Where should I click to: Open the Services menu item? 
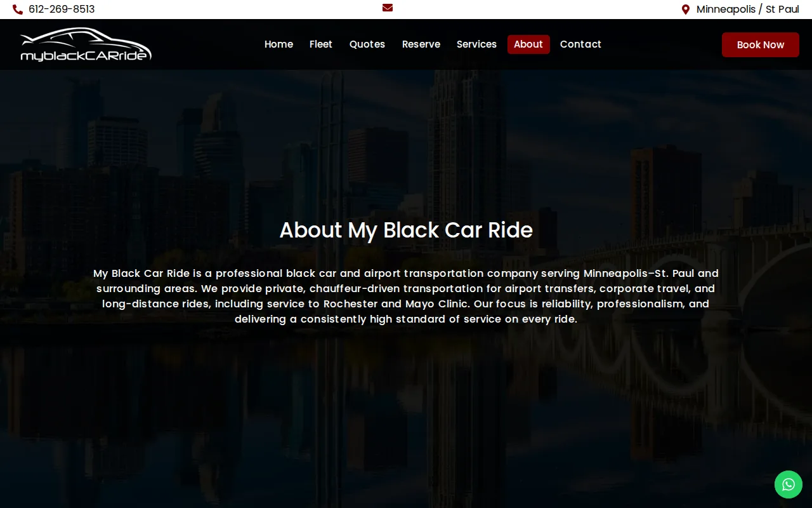[476, 44]
